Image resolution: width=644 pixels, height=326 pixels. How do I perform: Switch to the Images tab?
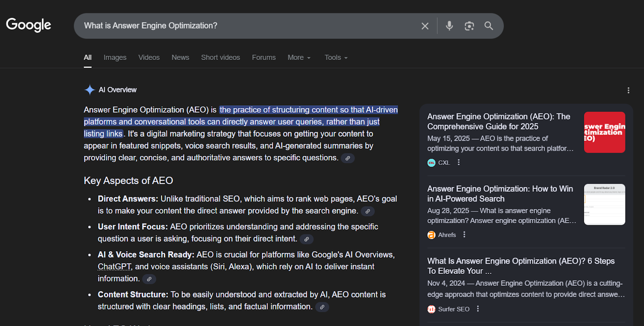115,57
